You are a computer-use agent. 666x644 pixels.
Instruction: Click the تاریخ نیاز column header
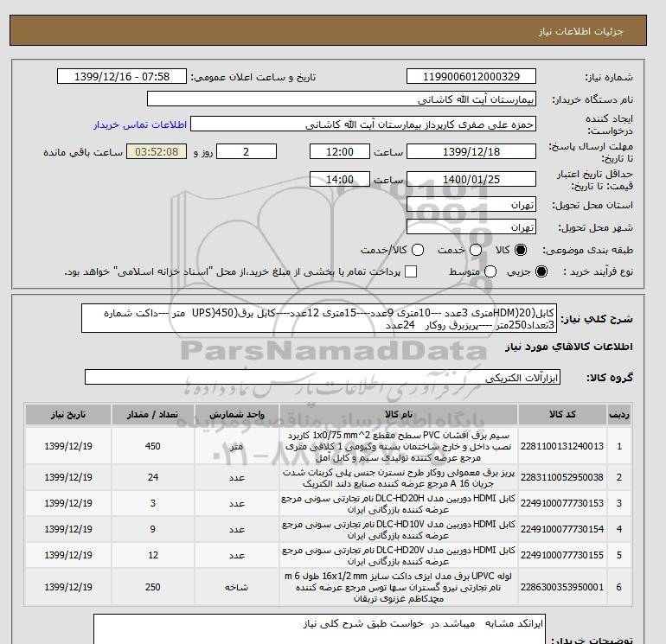pos(68,414)
